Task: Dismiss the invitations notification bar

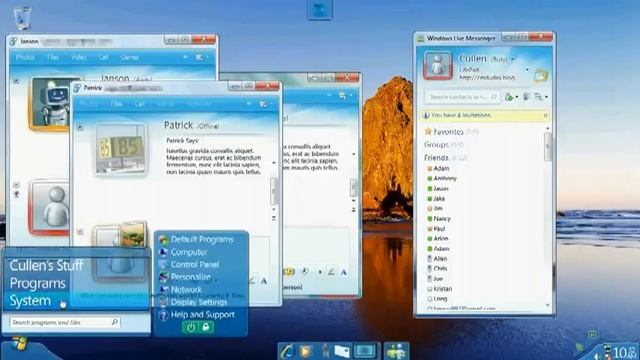Action: pos(545,116)
